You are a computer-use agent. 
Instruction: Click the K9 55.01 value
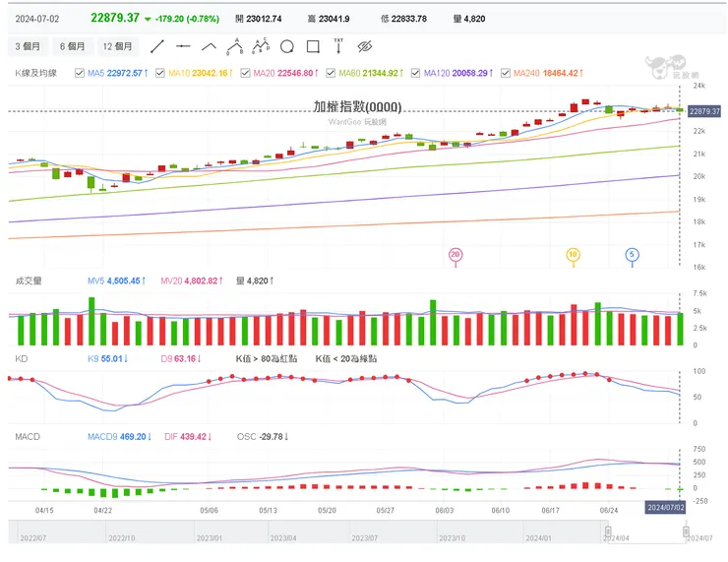107,358
